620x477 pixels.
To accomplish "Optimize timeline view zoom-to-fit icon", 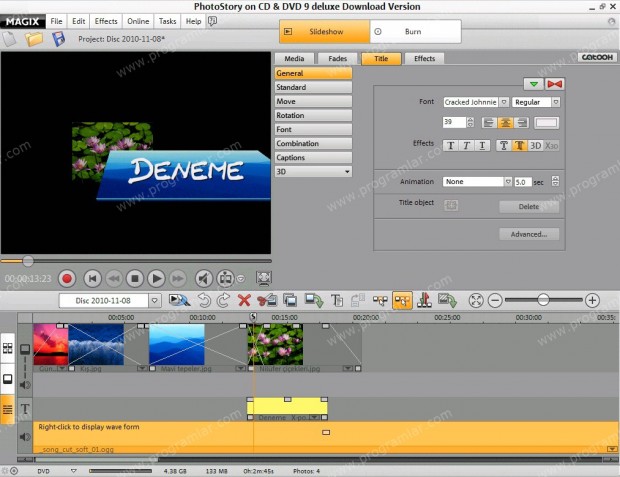I will [476, 301].
